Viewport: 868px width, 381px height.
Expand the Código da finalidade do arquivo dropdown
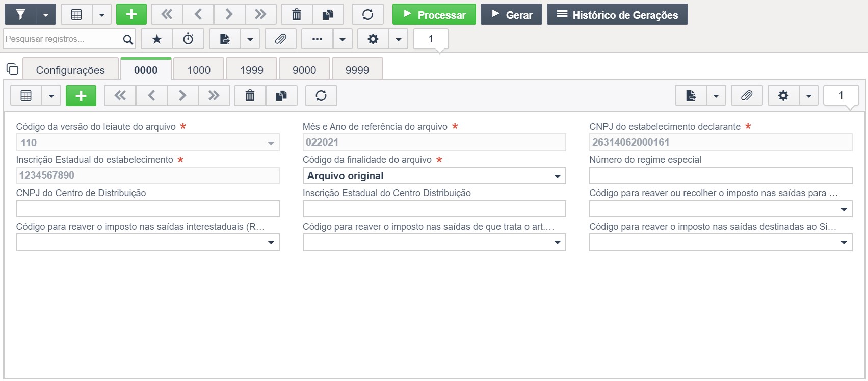point(434,176)
